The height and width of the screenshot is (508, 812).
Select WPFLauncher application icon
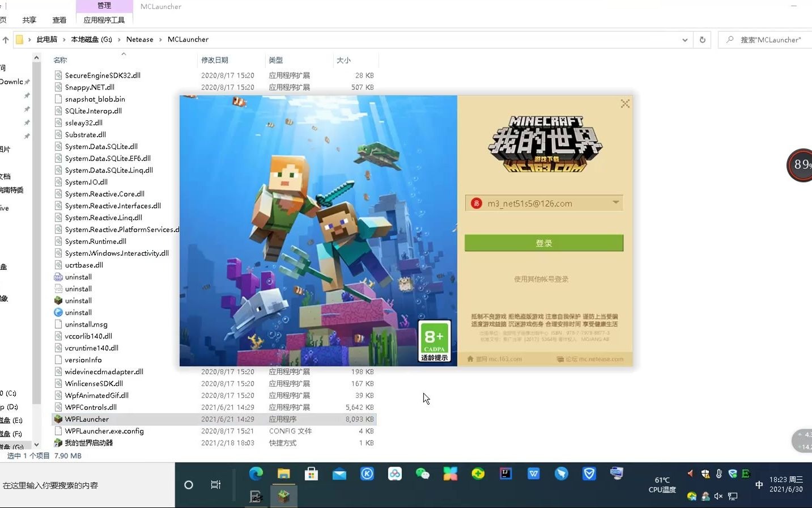58,419
